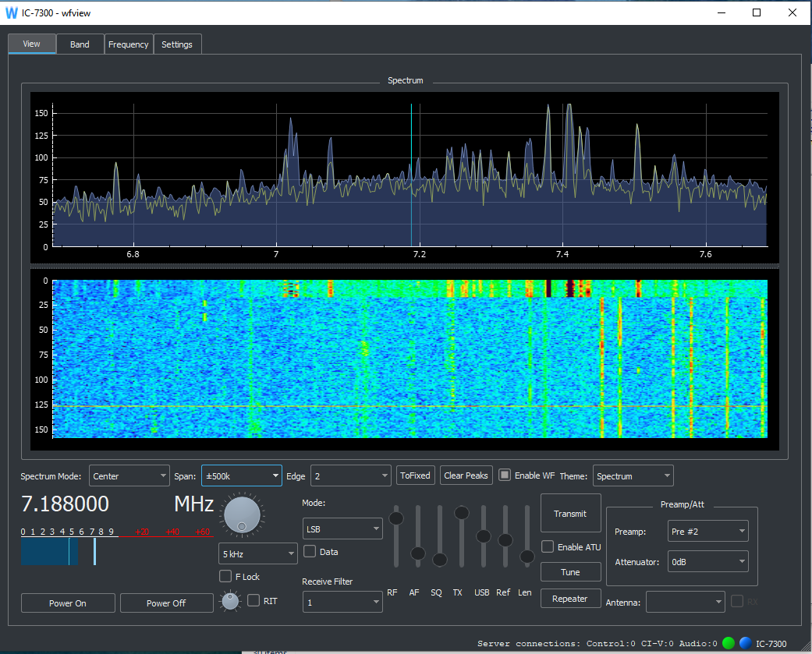This screenshot has height=654, width=812.
Task: Open the Span ±500k dropdown
Action: point(242,475)
